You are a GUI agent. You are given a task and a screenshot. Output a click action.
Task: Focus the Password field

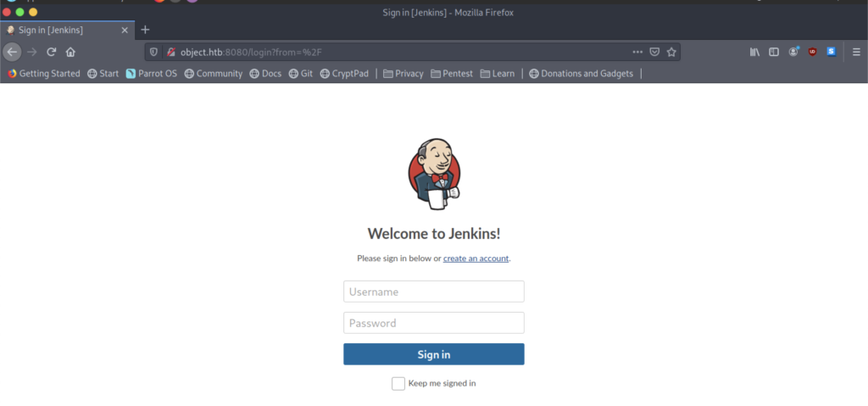tap(434, 323)
